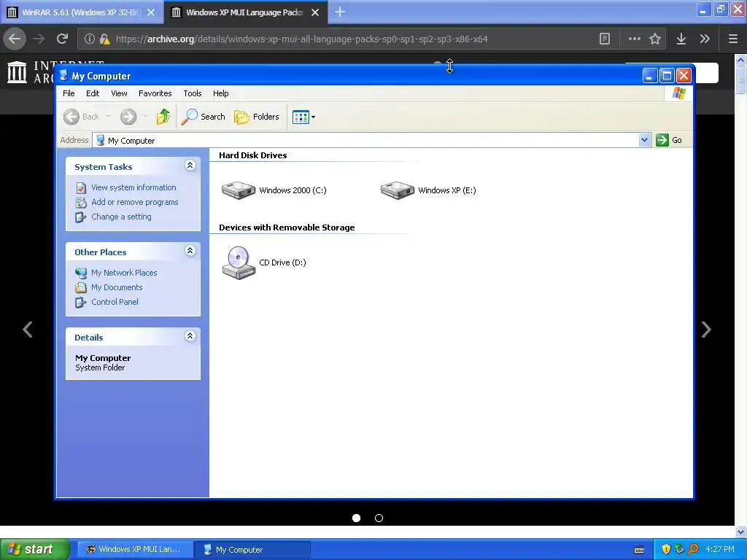Click the My Computer taskbar button

tap(252, 550)
